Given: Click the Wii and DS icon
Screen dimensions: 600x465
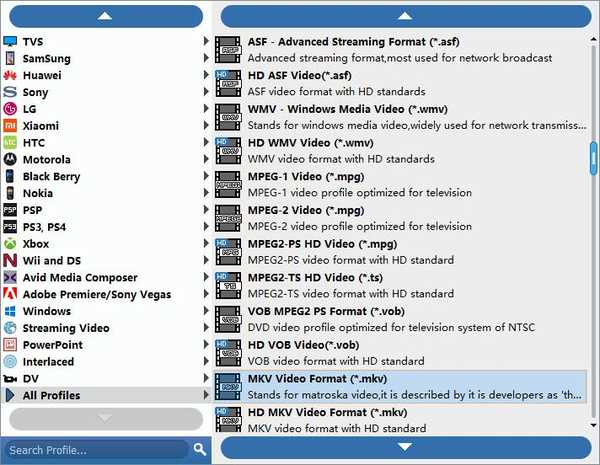Looking at the screenshot, I should coord(10,260).
